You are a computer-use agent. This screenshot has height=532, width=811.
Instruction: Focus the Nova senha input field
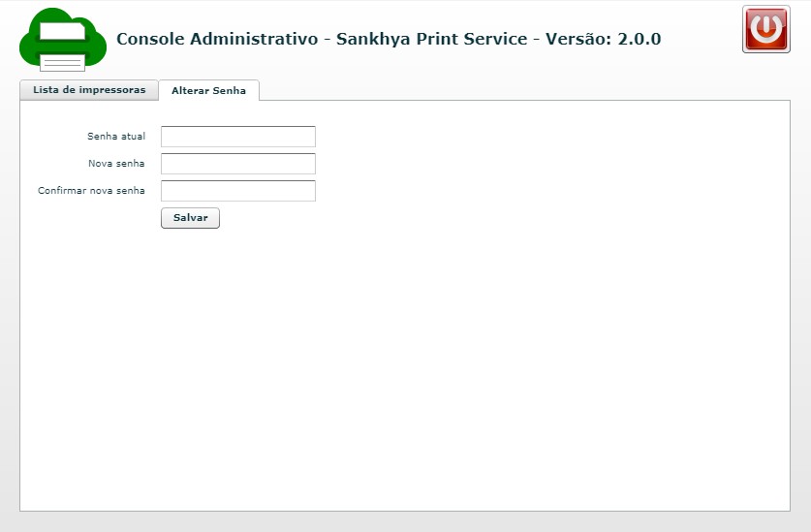tap(238, 164)
